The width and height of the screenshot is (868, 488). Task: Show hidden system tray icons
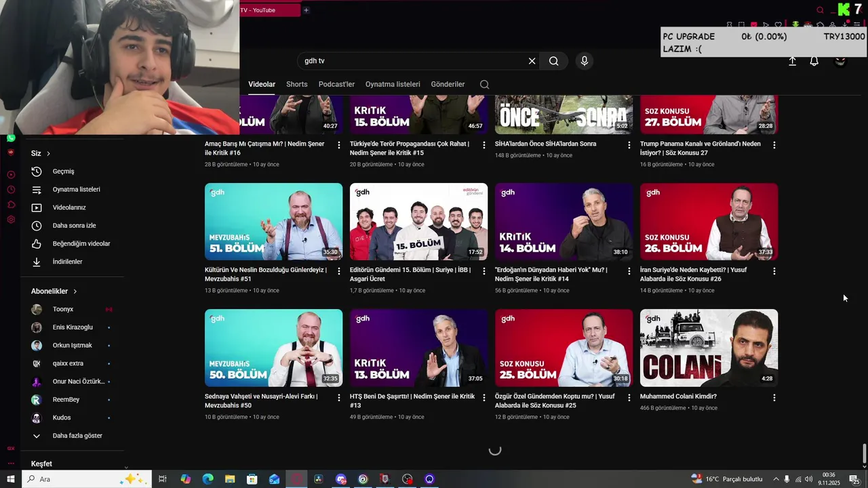776,479
